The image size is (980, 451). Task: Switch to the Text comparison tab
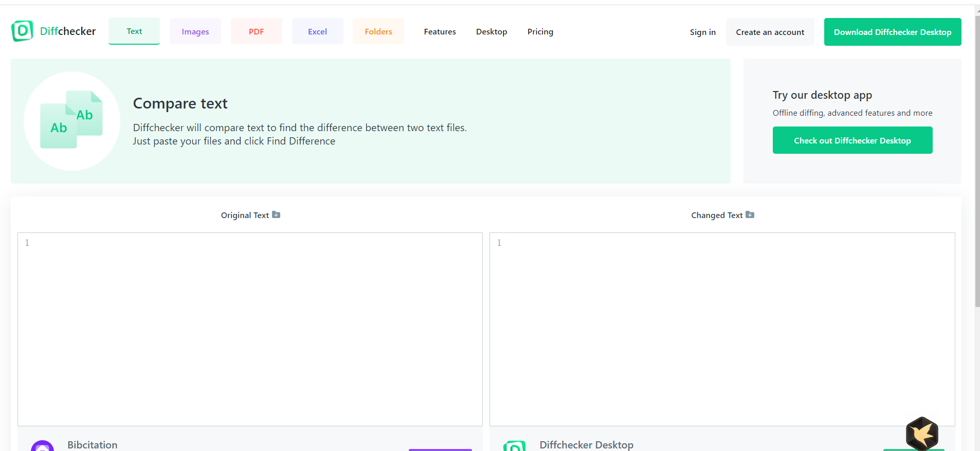point(134,31)
